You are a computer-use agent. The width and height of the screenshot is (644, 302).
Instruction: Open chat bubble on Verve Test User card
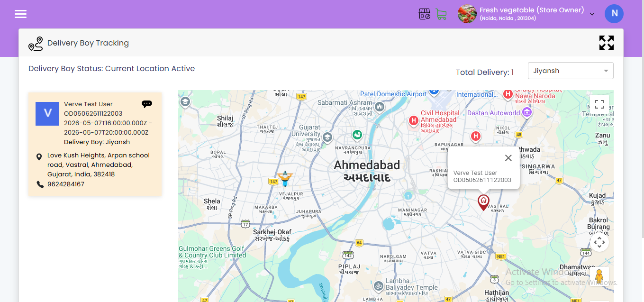147,104
